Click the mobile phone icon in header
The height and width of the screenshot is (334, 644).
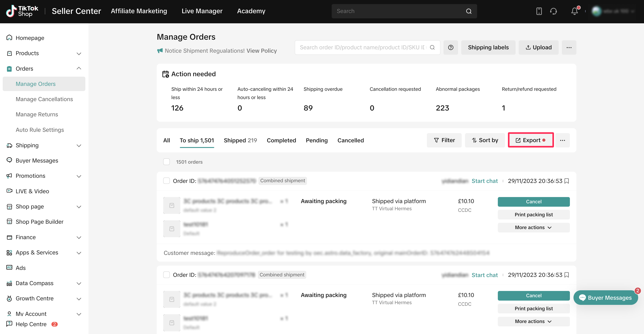tap(539, 11)
